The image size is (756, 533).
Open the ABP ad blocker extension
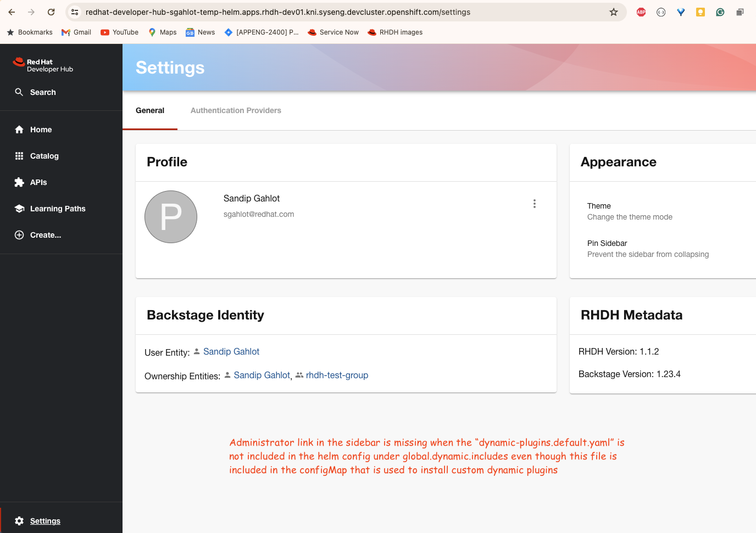click(641, 12)
